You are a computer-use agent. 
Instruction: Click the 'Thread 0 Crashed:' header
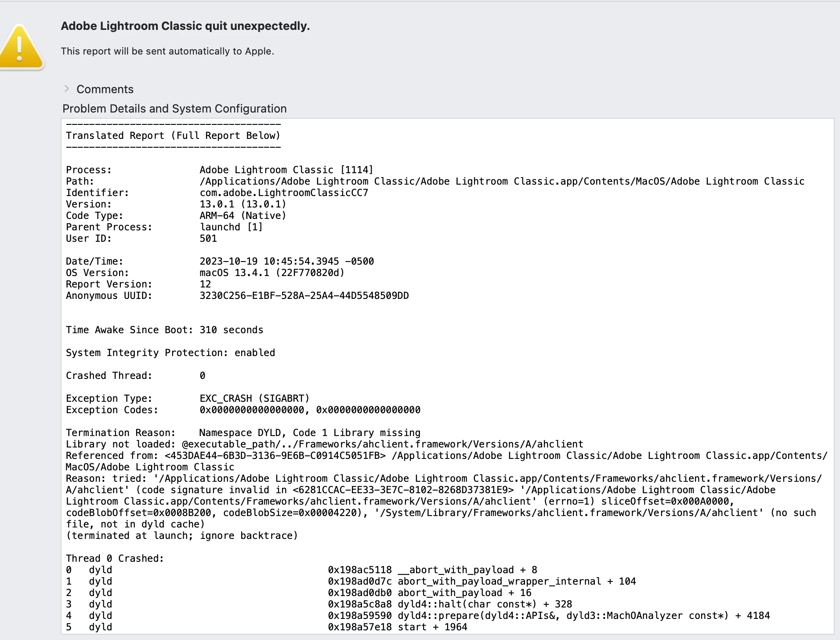pyautogui.click(x=115, y=558)
